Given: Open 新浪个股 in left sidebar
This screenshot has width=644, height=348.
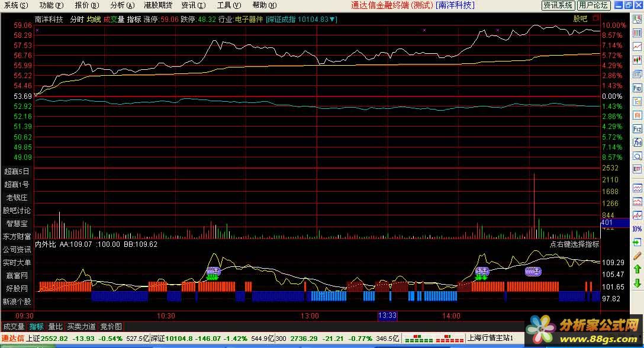Looking at the screenshot, I should click(x=17, y=302).
